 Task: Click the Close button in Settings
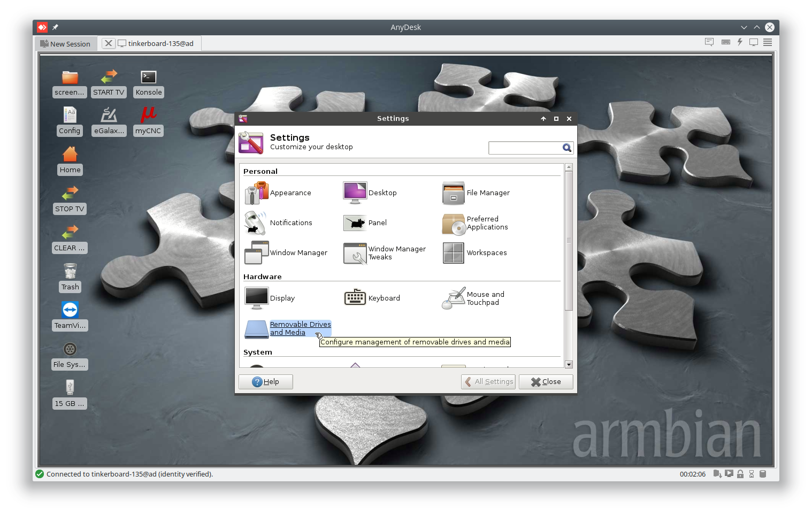[x=546, y=382]
